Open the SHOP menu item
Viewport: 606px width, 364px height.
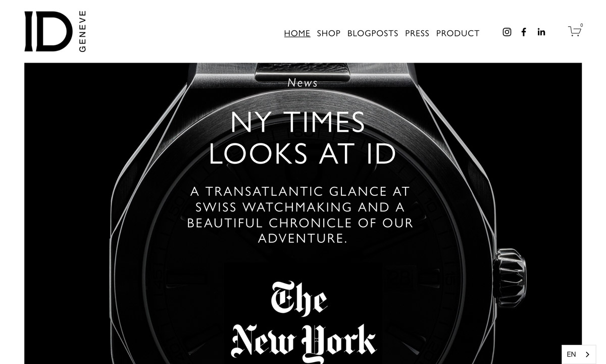tap(329, 33)
